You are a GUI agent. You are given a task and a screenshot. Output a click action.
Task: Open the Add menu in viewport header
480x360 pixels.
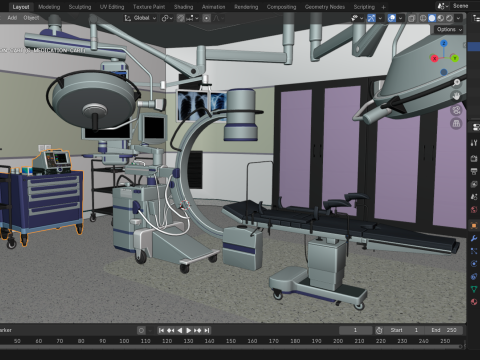click(x=12, y=18)
